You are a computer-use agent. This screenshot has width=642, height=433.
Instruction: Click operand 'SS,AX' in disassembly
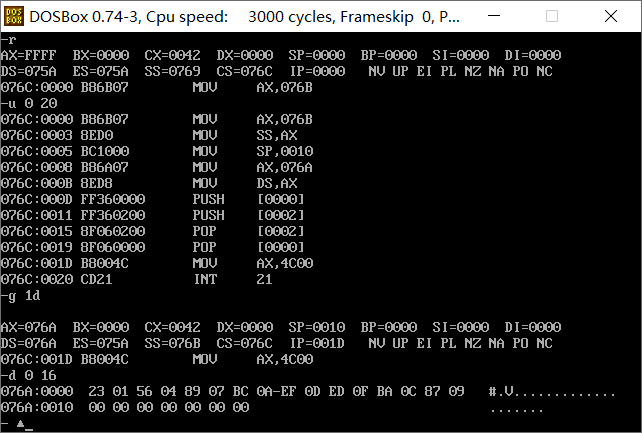pyautogui.click(x=277, y=135)
